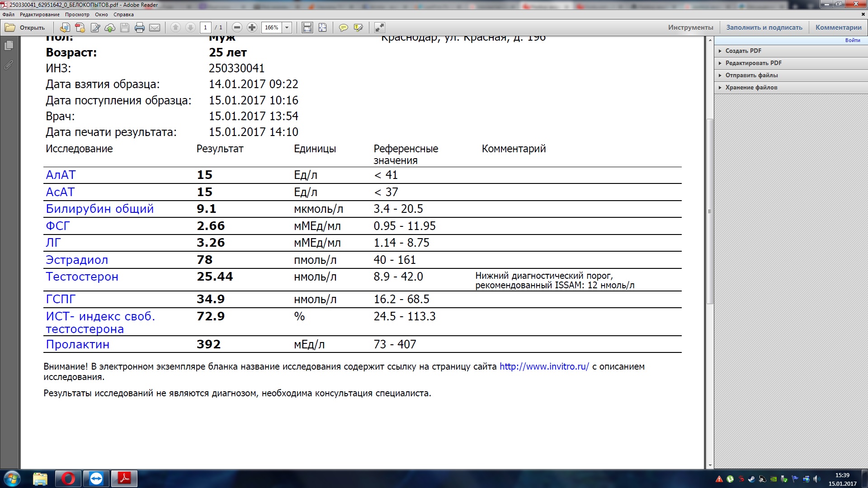
Task: Click the Save floppy disk icon
Action: (x=125, y=28)
